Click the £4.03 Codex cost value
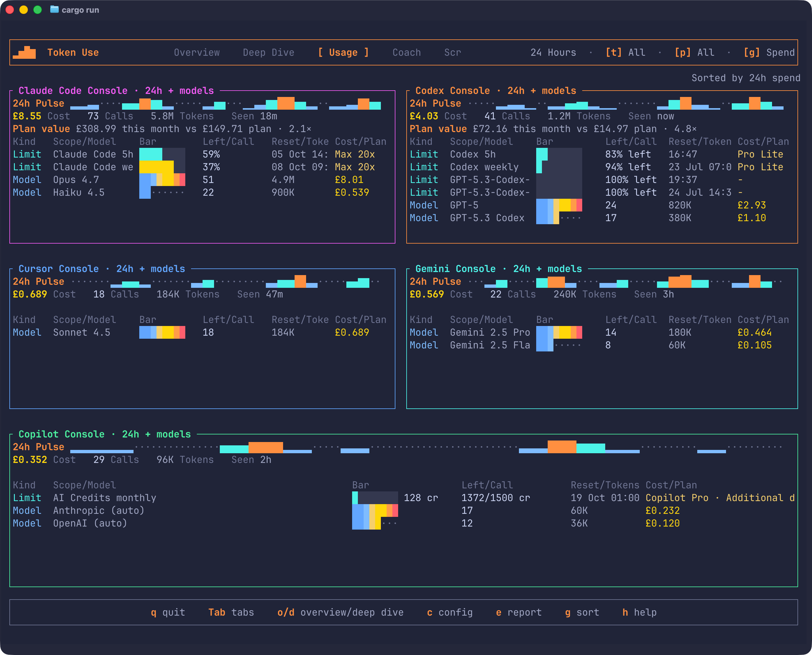Screen dimensions: 812x655 (424, 116)
